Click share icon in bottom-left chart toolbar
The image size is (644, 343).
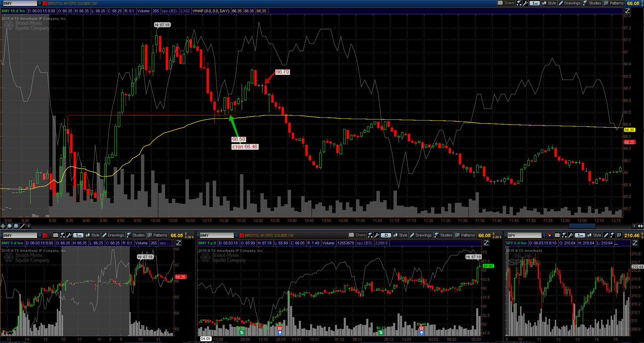56,235
